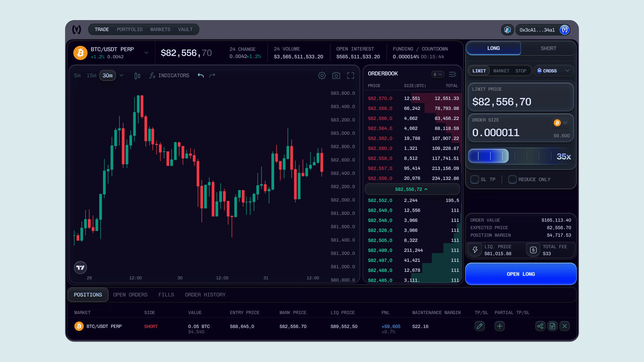Close the BTC/USDT short position
The width and height of the screenshot is (644, 362).
565,326
